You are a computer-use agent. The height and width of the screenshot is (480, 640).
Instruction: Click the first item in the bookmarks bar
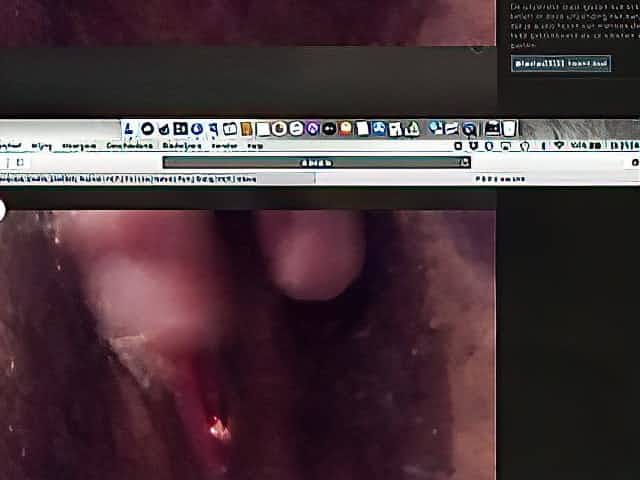tap(9, 179)
